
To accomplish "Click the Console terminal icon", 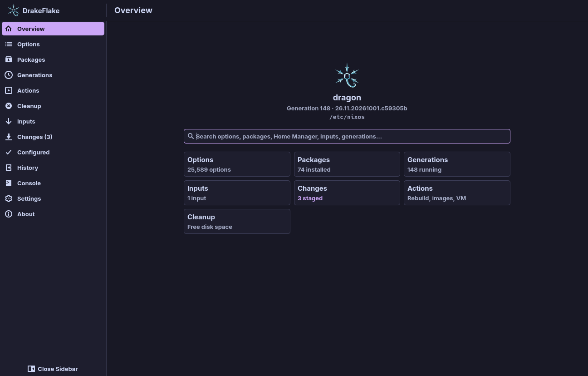I will (x=9, y=183).
